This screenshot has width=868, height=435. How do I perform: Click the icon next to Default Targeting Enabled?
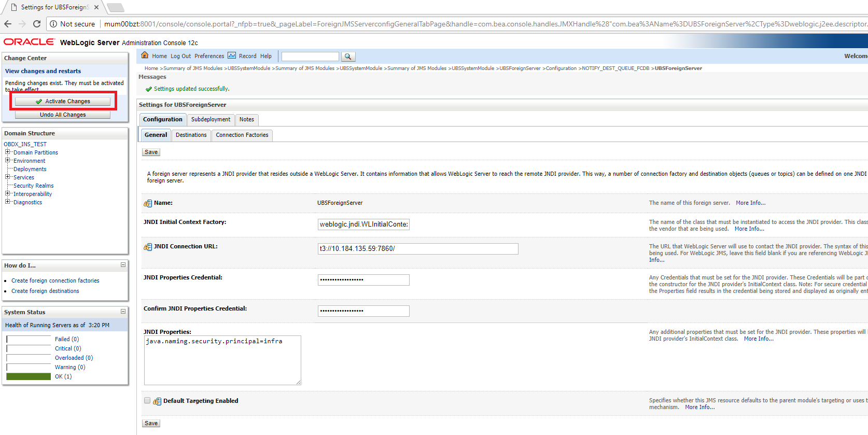pos(157,401)
